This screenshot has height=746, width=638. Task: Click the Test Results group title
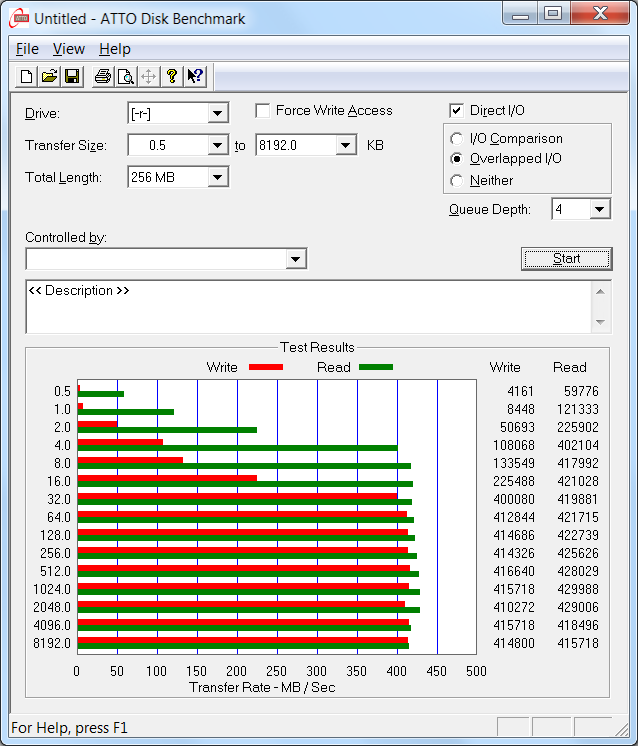[317, 347]
